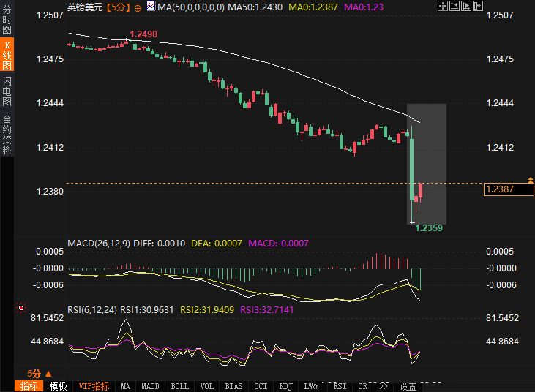This screenshot has width=535, height=392.
Task: Click the chart play-forward icon
Action: (466, 6)
